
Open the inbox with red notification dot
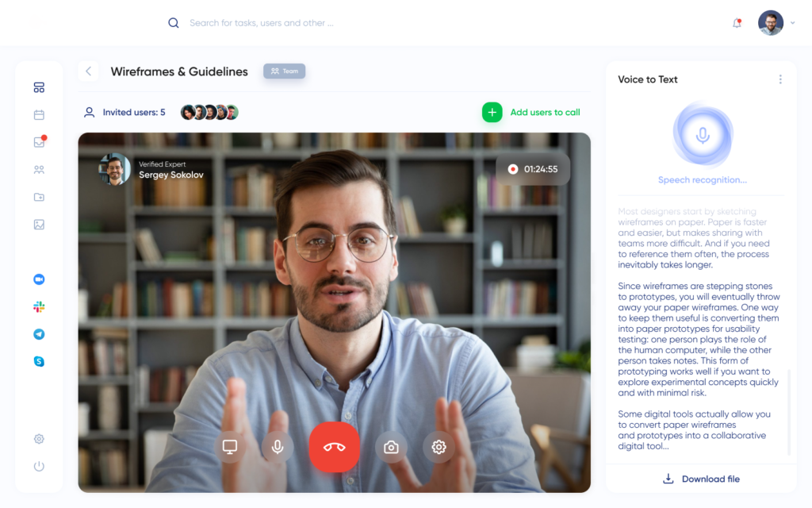39,142
